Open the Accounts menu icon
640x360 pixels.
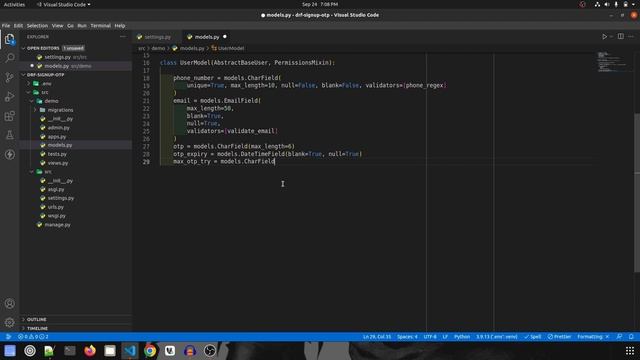(9, 303)
